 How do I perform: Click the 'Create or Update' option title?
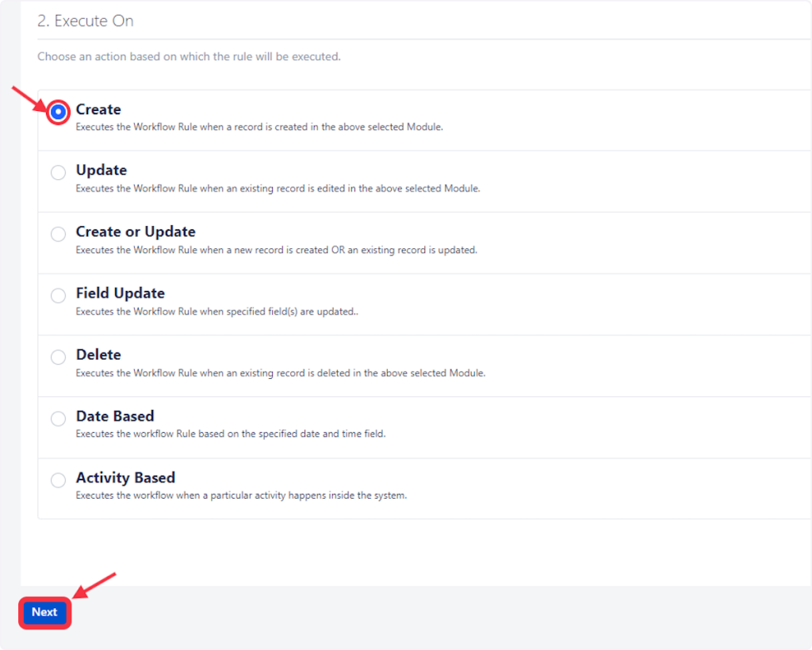(x=136, y=231)
